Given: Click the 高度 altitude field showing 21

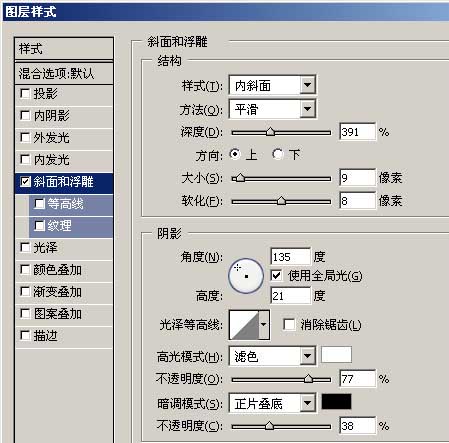Looking at the screenshot, I should coord(290,296).
